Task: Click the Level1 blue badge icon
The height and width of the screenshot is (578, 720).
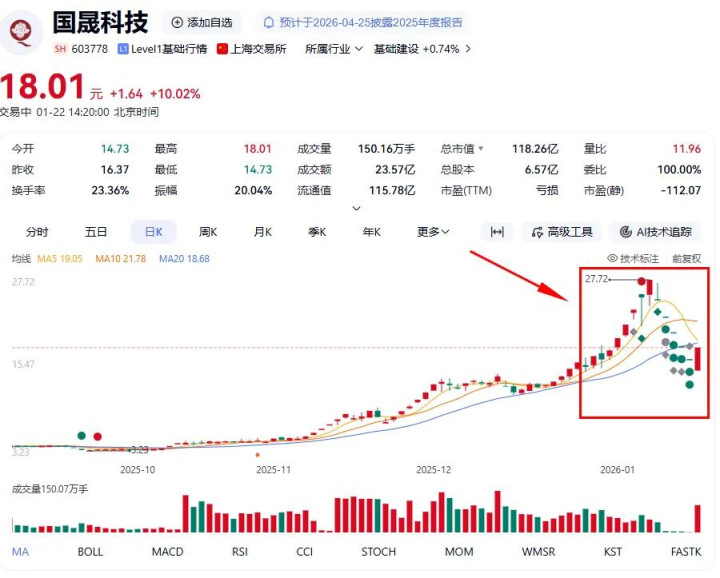Action: coord(123,49)
